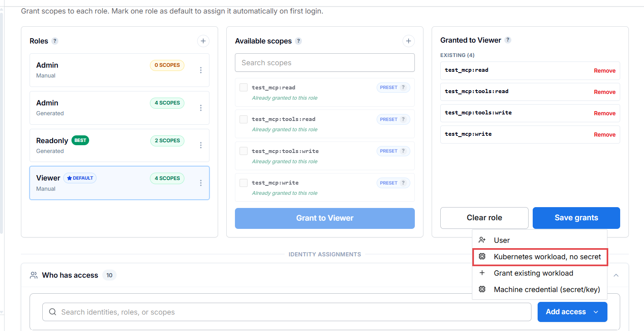Choose Grant existing workload option
644x331 pixels.
[x=540, y=273]
